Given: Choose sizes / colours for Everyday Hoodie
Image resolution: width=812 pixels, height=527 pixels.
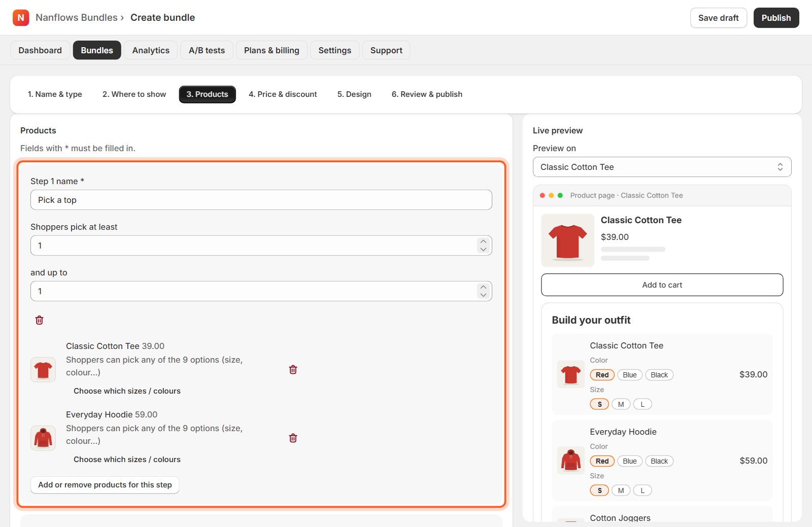Looking at the screenshot, I should [127, 460].
